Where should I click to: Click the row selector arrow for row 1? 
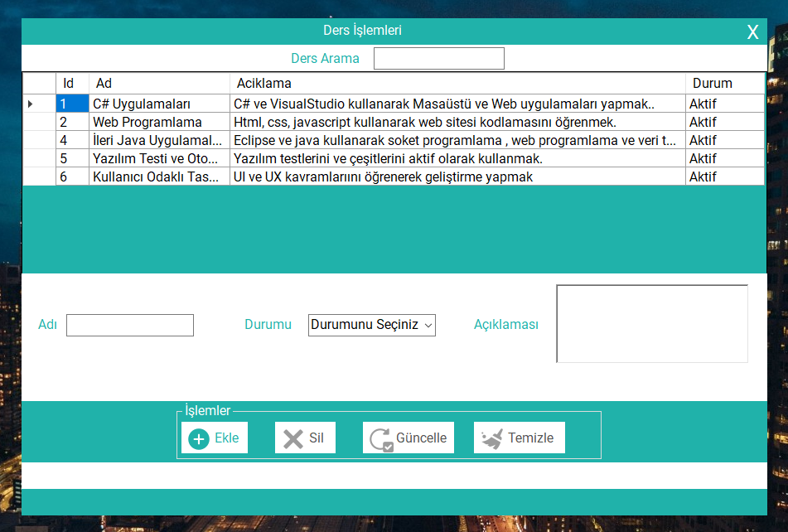(x=30, y=104)
